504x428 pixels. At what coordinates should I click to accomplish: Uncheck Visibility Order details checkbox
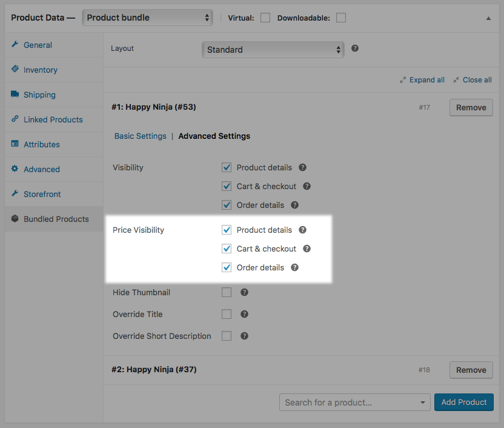227,205
